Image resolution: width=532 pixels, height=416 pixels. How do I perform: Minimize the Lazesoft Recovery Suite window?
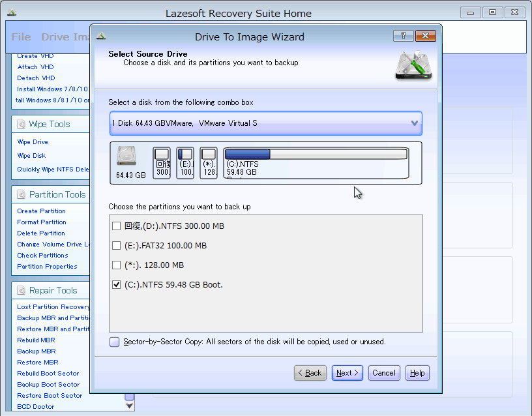click(470, 12)
